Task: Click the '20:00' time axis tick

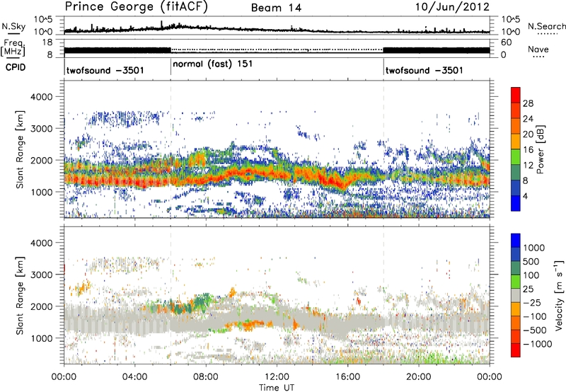Action: pyautogui.click(x=419, y=377)
